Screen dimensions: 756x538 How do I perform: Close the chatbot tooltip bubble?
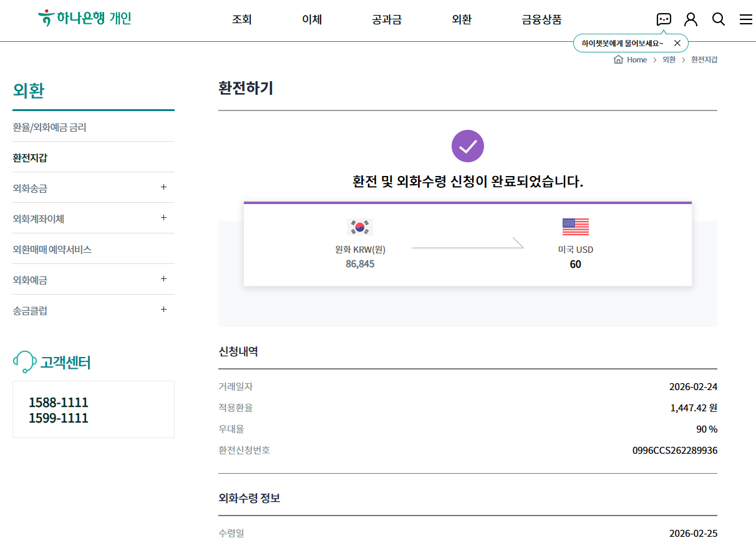[x=677, y=43]
